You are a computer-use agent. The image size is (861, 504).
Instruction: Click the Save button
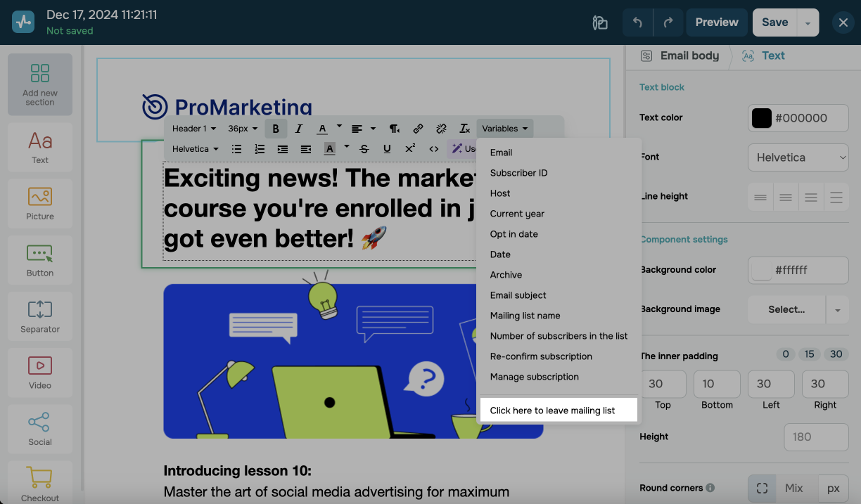[774, 22]
